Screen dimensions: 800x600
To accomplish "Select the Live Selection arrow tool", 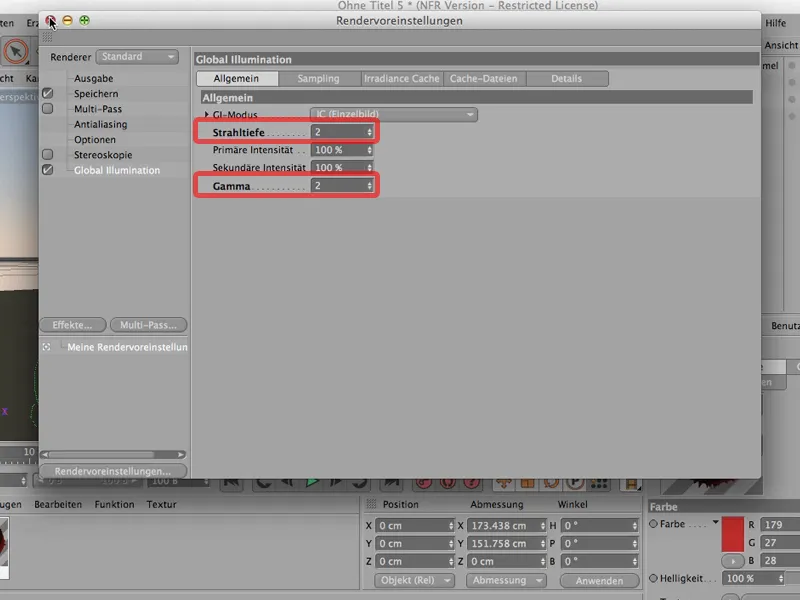I will [16, 52].
